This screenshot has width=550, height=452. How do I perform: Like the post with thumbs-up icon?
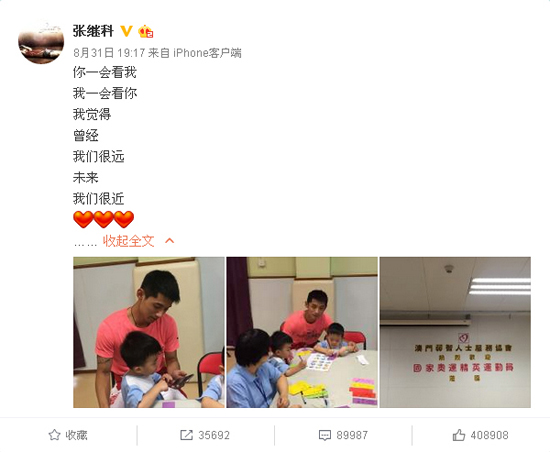458,435
